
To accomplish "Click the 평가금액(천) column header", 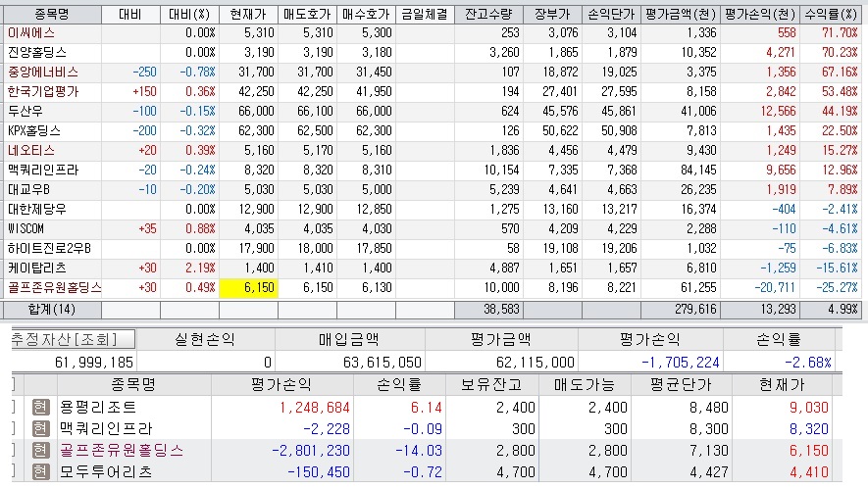I will coord(681,15).
